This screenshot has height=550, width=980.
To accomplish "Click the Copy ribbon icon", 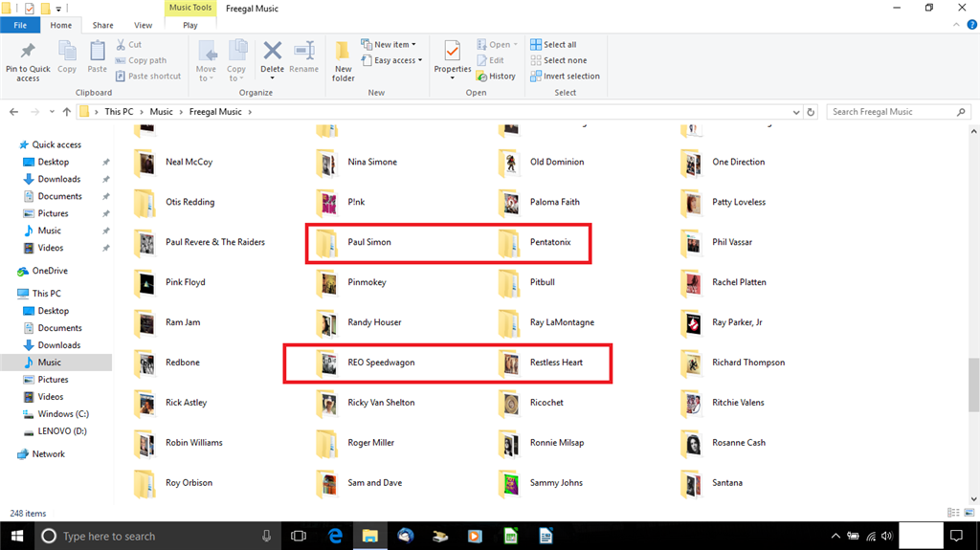I will click(67, 51).
